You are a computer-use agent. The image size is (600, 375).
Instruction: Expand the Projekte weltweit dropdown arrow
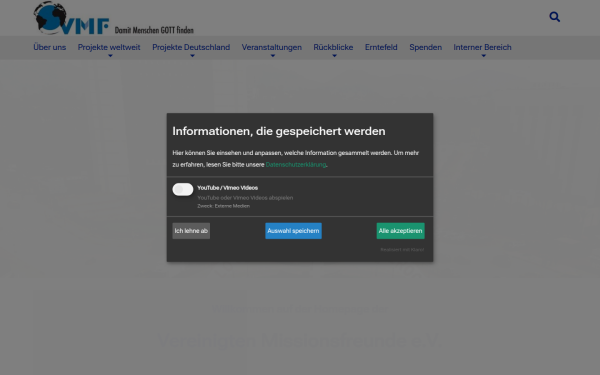point(110,56)
